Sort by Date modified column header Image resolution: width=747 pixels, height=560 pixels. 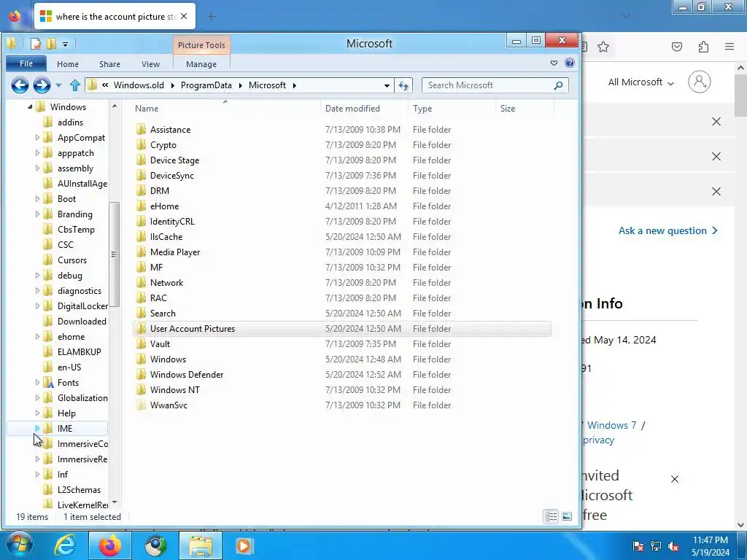click(365, 109)
